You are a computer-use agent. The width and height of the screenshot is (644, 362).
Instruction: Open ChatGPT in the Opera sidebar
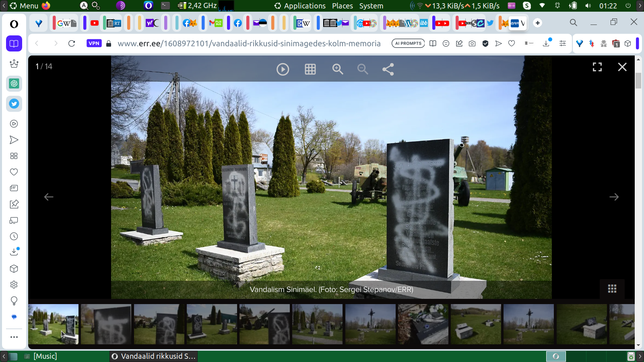coord(14,84)
